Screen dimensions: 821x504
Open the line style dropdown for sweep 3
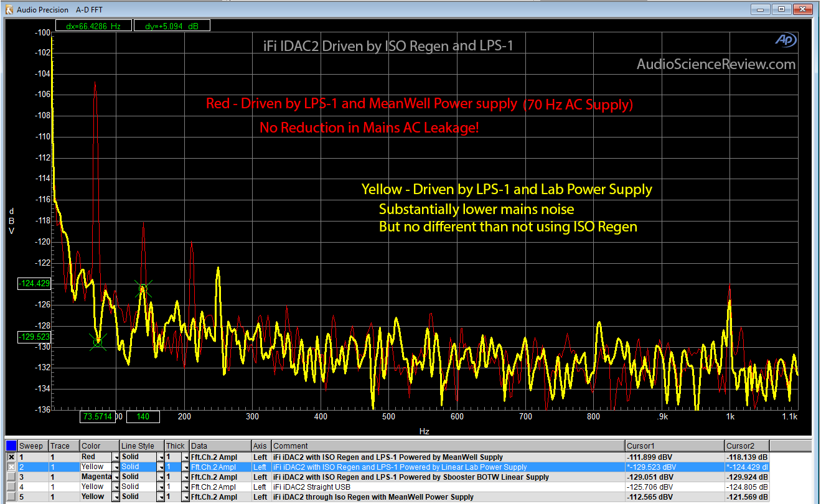pos(161,477)
